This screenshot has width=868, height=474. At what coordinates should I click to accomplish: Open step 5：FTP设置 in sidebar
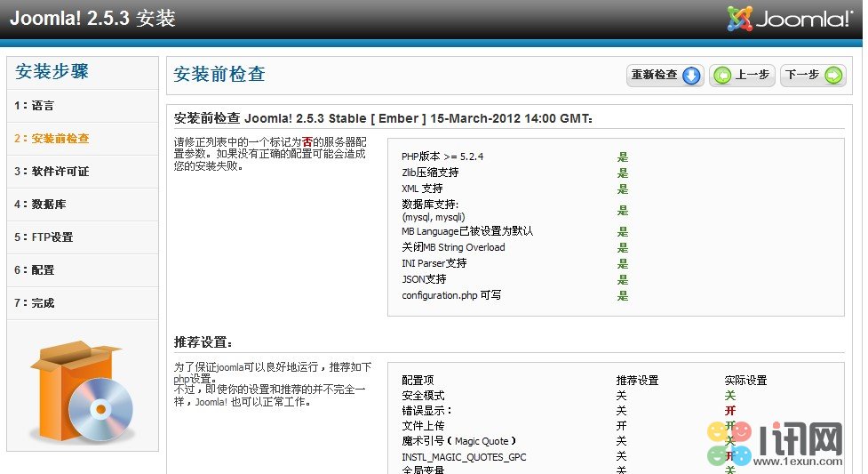pyautogui.click(x=44, y=237)
